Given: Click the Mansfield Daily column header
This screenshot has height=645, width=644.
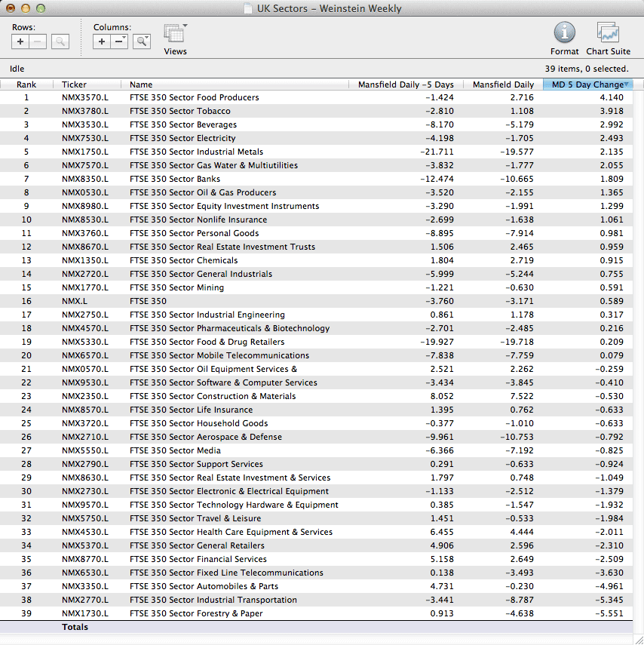Looking at the screenshot, I should point(503,84).
